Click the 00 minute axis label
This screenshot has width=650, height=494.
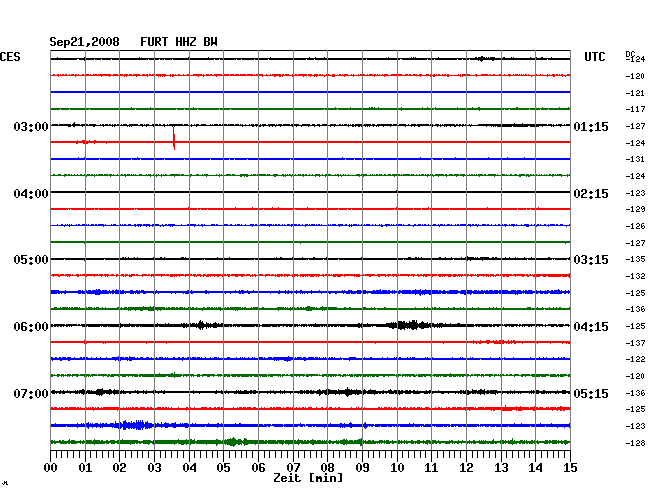click(x=51, y=468)
